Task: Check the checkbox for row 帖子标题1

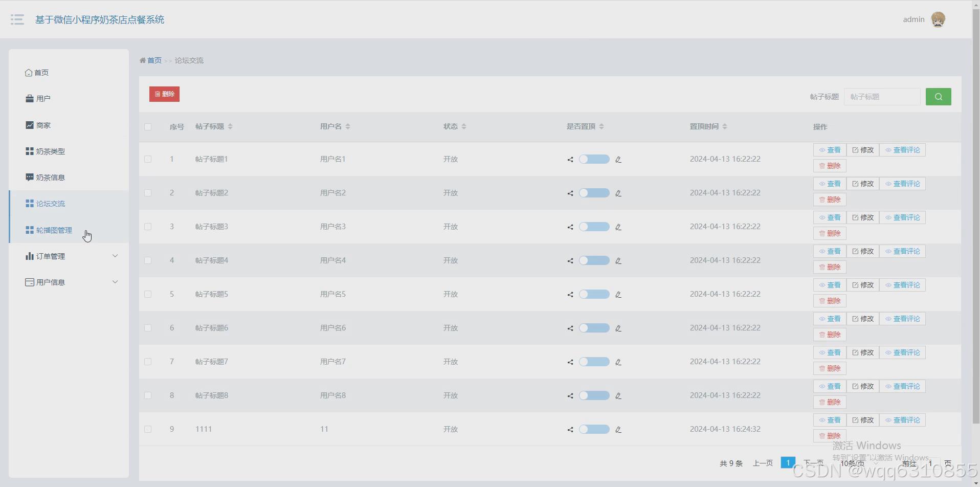Action: point(148,159)
